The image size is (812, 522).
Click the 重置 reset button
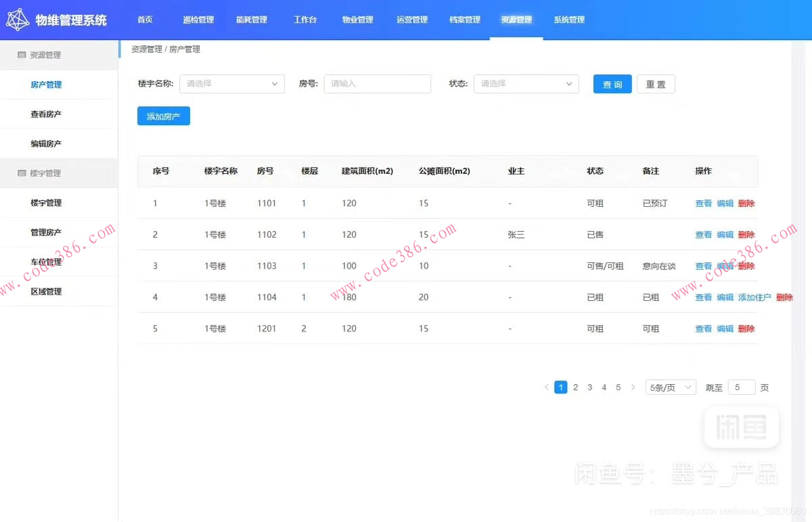point(655,84)
